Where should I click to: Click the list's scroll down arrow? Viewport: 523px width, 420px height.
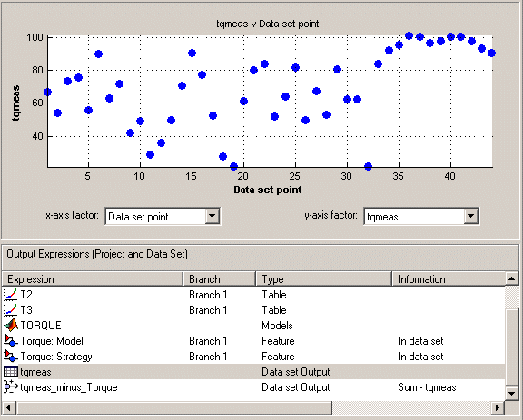coord(512,393)
